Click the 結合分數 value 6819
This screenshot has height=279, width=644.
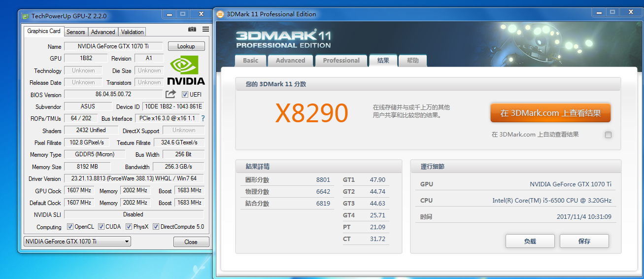pos(323,204)
